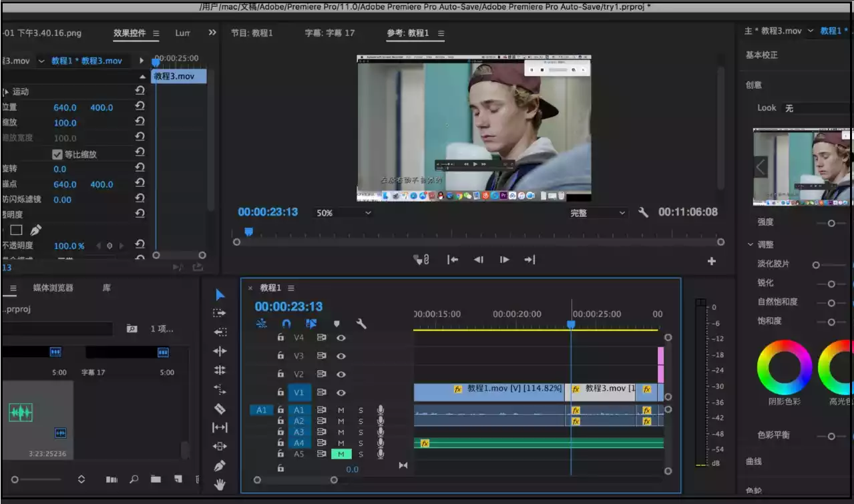854x504 pixels.
Task: Expand the 运动 motion effect group
Action: pyautogui.click(x=6, y=92)
